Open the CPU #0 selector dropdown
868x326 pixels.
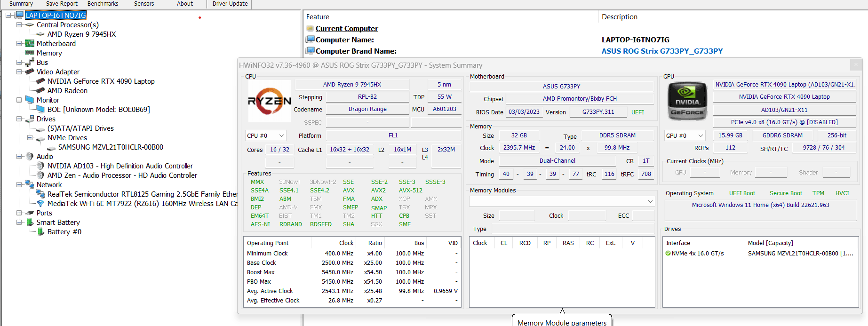tap(266, 135)
